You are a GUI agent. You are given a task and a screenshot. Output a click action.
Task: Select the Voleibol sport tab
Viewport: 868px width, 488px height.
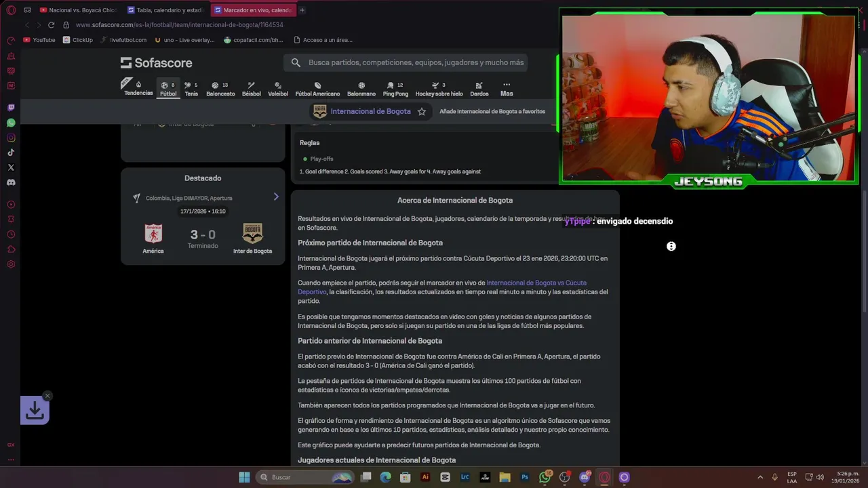[278, 89]
